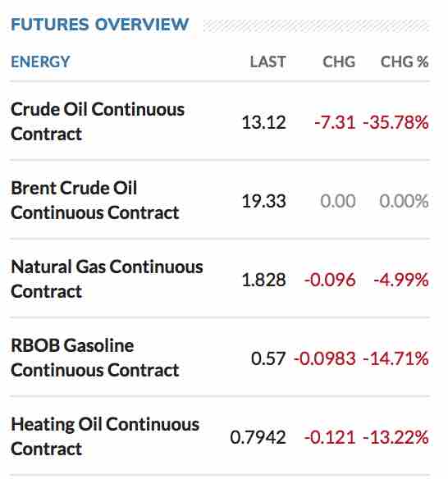Click Brent crude 0.00% change value
The image size is (448, 479).
point(404,201)
